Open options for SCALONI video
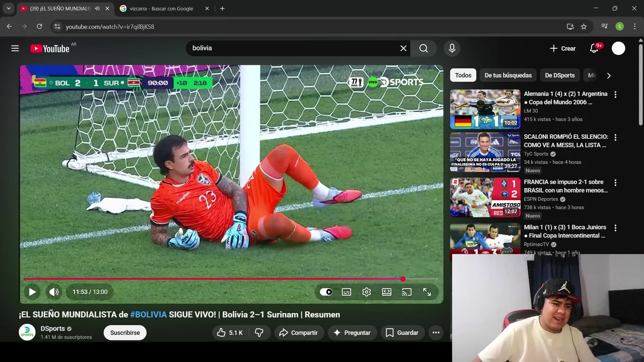Screen dimensions: 644x362 615,137
